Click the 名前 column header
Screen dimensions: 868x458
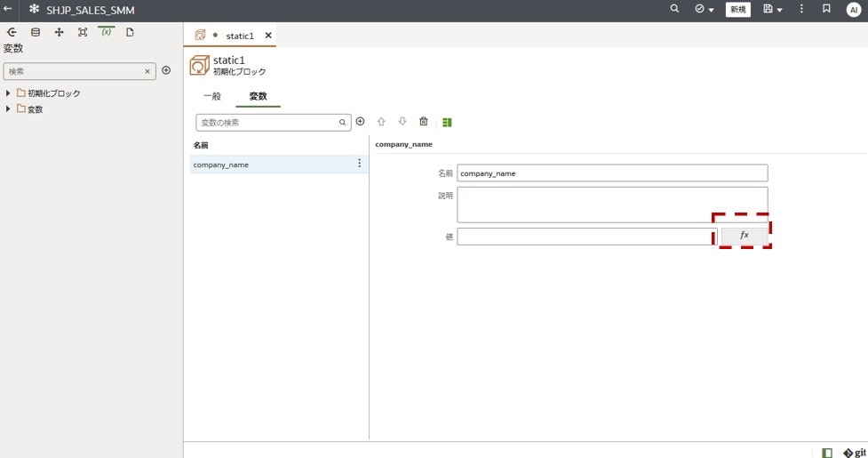pos(201,145)
